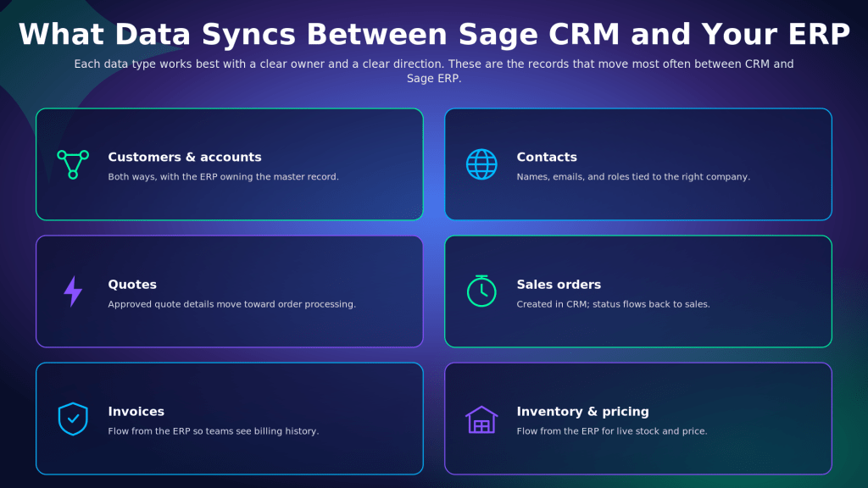Image resolution: width=868 pixels, height=488 pixels.
Task: Click the network nodes icon beside Customers & accounts
Action: point(73,164)
